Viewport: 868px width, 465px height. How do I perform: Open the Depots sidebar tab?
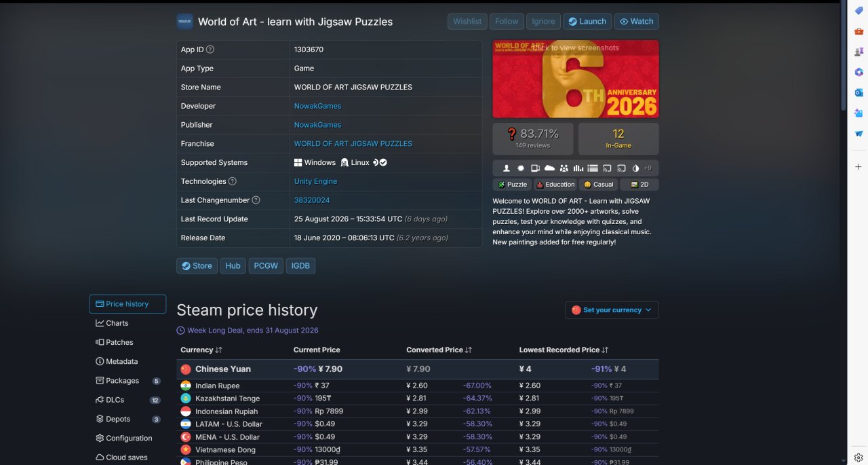point(127,419)
